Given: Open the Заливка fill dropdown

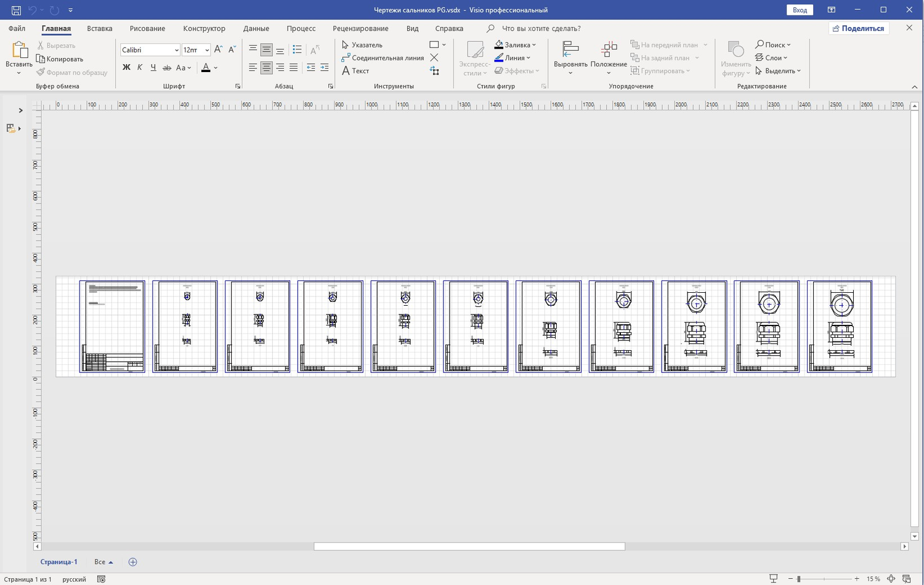Looking at the screenshot, I should 516,45.
